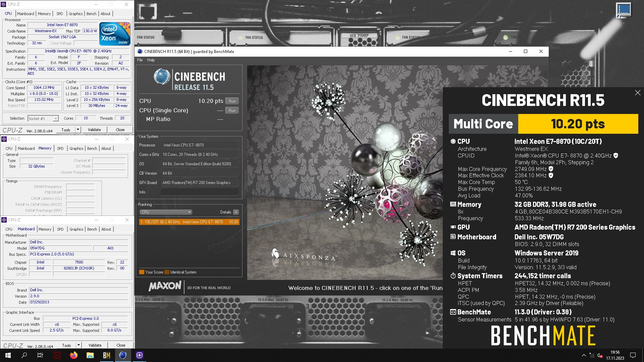Click the yellow 10.20 pts score banner

point(578,124)
